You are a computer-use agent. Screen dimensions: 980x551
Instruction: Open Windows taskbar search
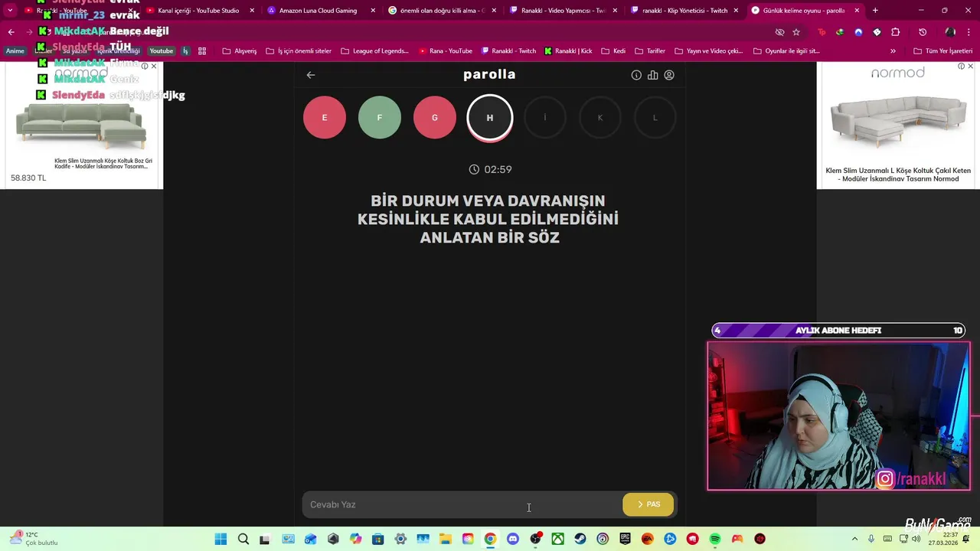243,539
